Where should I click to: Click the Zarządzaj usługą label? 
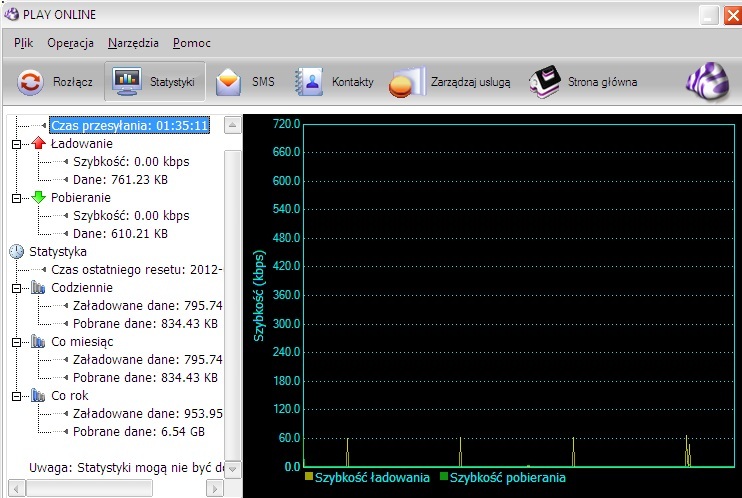click(470, 82)
